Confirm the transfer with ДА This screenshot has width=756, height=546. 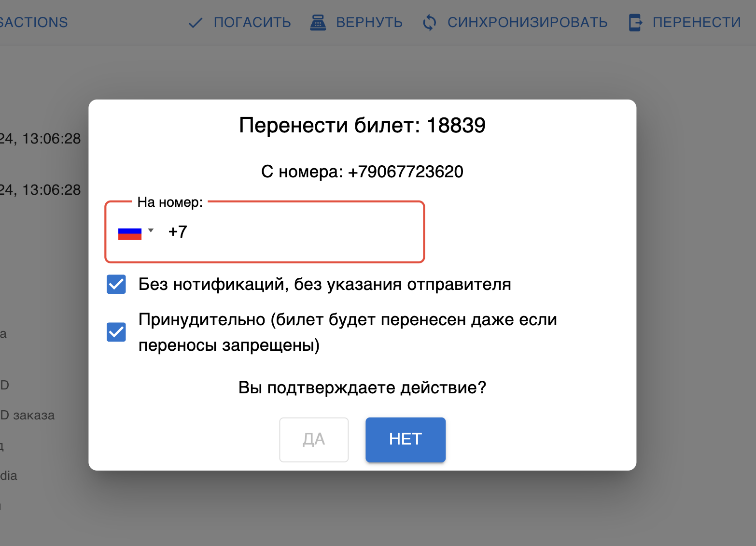[x=314, y=440]
